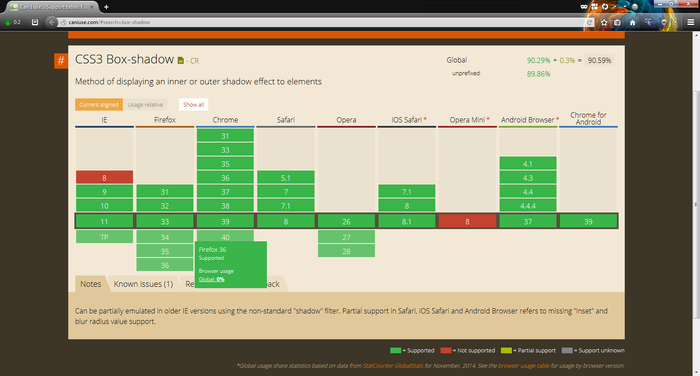Click the sync circular arrows icon

(605, 7)
